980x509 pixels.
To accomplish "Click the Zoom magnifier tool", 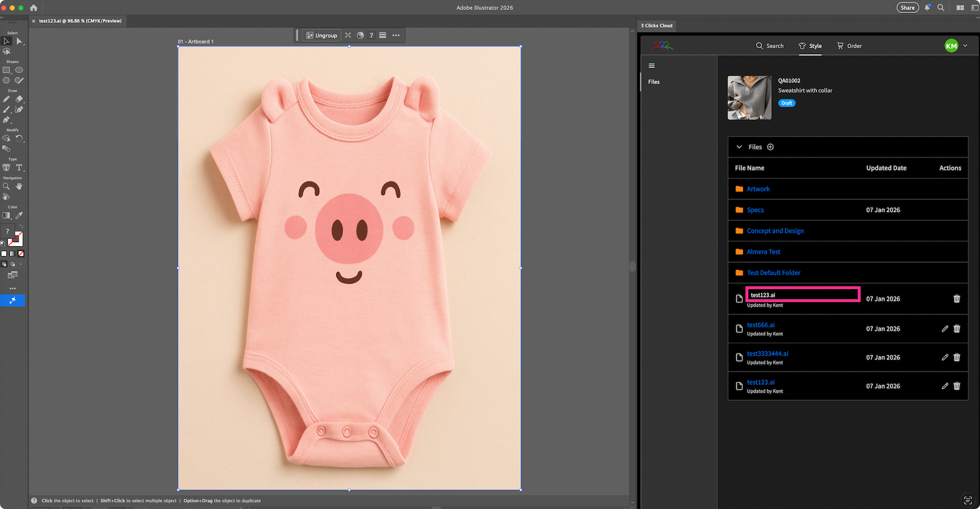I will click(6, 186).
